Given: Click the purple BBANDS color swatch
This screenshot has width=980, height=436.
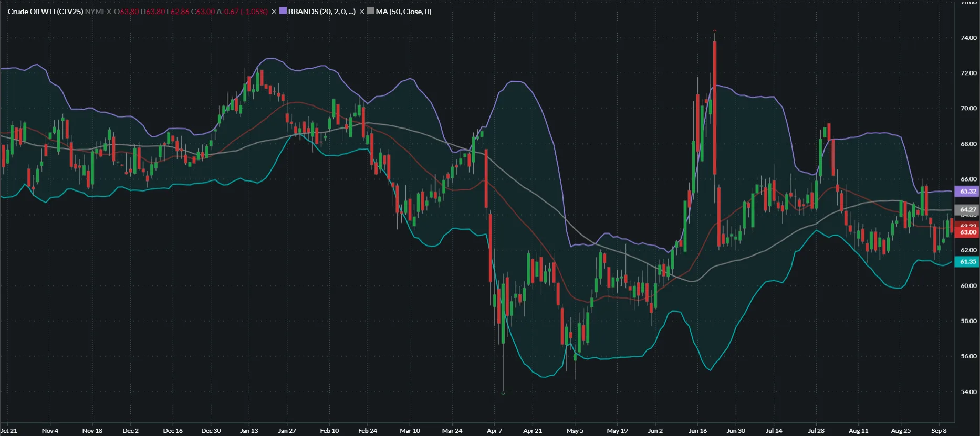Looking at the screenshot, I should click(283, 11).
